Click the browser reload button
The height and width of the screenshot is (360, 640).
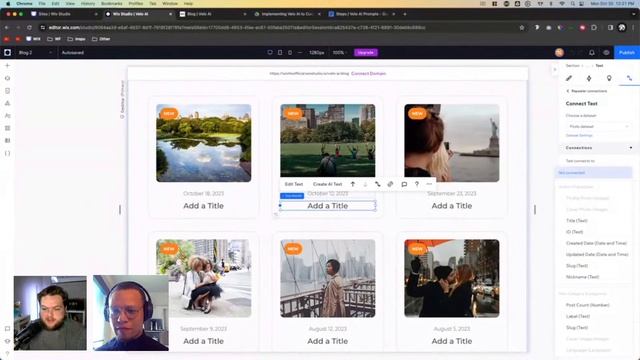coord(29,27)
